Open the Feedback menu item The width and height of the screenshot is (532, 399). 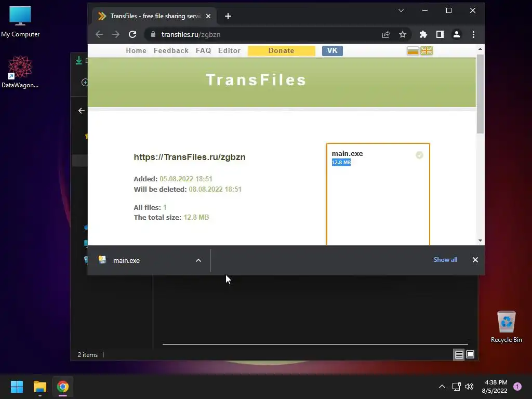point(171,50)
